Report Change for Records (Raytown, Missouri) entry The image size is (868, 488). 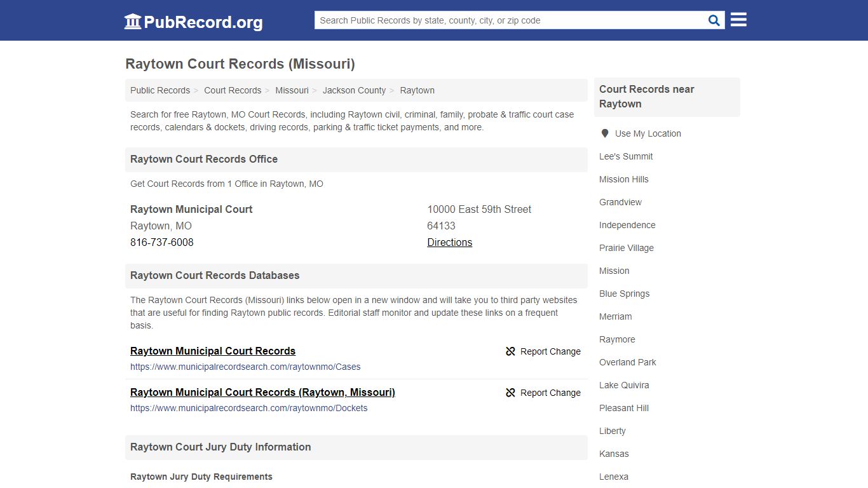click(550, 393)
